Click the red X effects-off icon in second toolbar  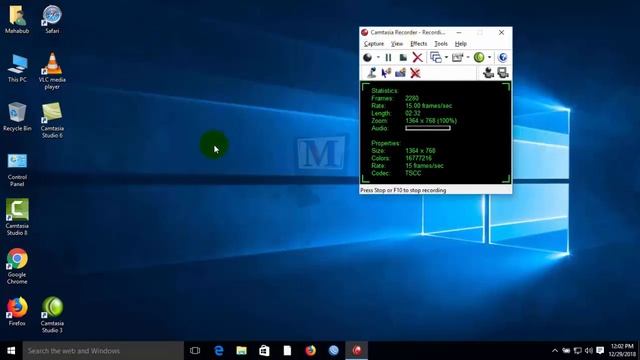[x=415, y=73]
